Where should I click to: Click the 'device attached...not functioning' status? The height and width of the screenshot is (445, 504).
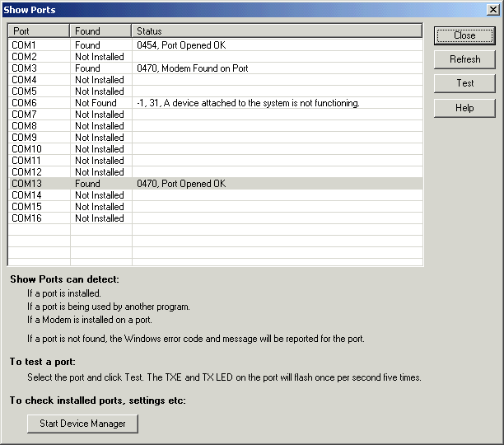(x=248, y=103)
